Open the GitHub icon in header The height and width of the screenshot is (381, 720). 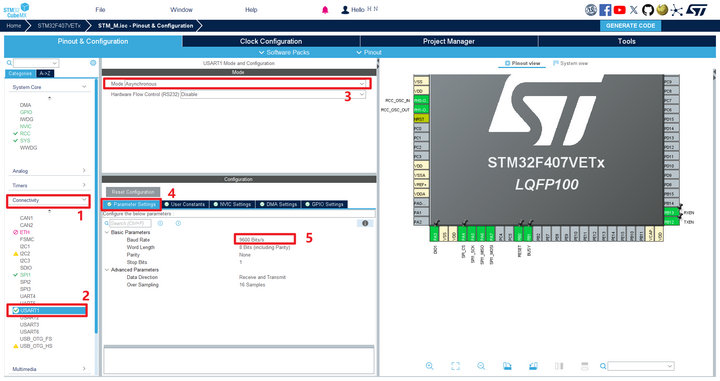[x=647, y=10]
